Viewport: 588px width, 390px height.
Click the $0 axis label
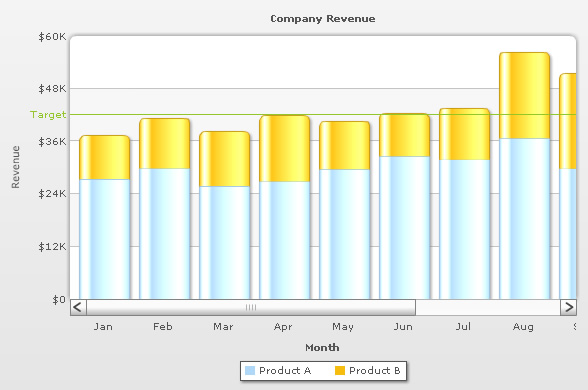click(59, 300)
